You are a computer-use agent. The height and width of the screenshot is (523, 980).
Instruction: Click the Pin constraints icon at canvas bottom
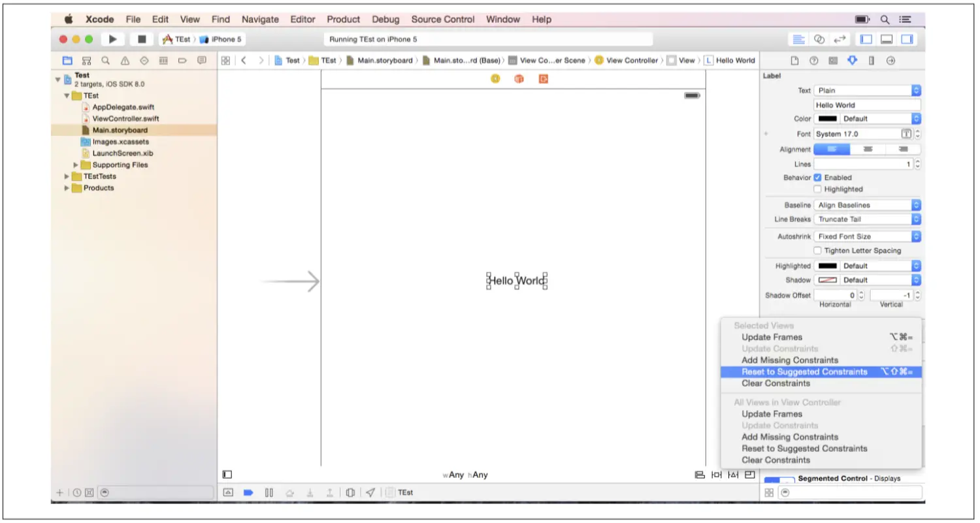click(x=717, y=475)
